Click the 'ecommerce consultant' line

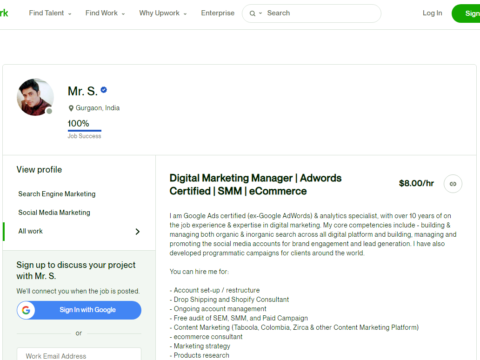(206, 337)
